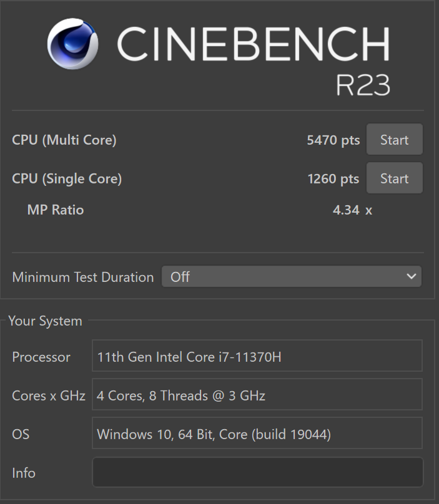The width and height of the screenshot is (439, 504).
Task: Click the Cores x GHz value field
Action: click(257, 394)
